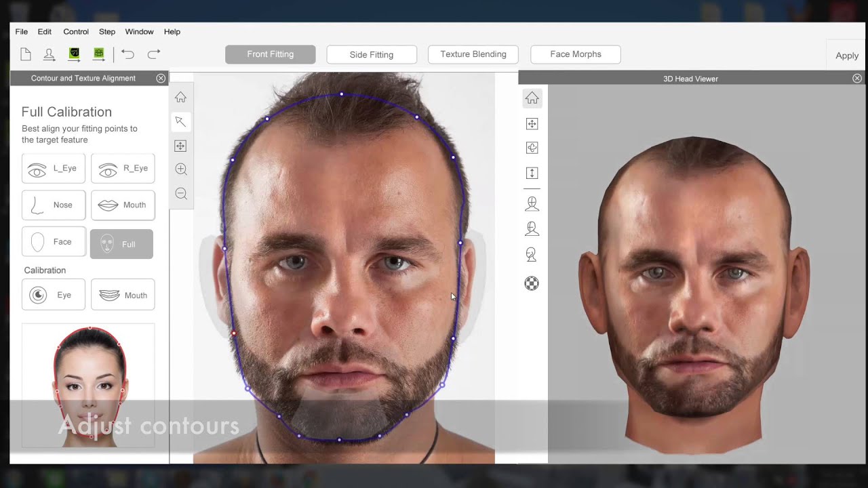Show the head side profile view

point(532,254)
